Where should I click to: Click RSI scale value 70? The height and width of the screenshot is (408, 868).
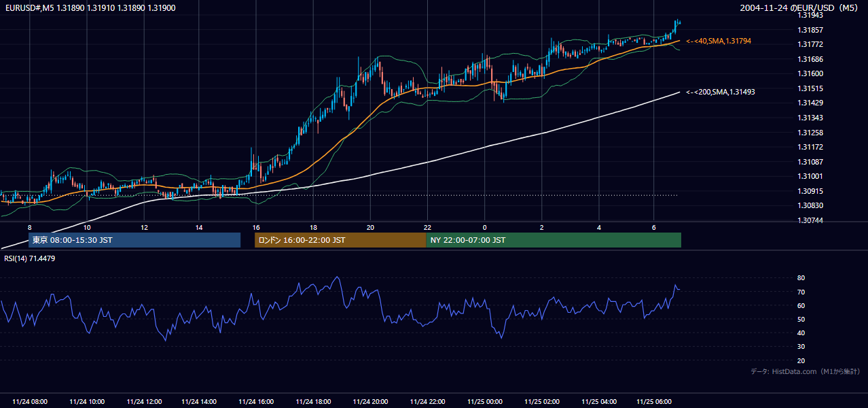click(801, 292)
